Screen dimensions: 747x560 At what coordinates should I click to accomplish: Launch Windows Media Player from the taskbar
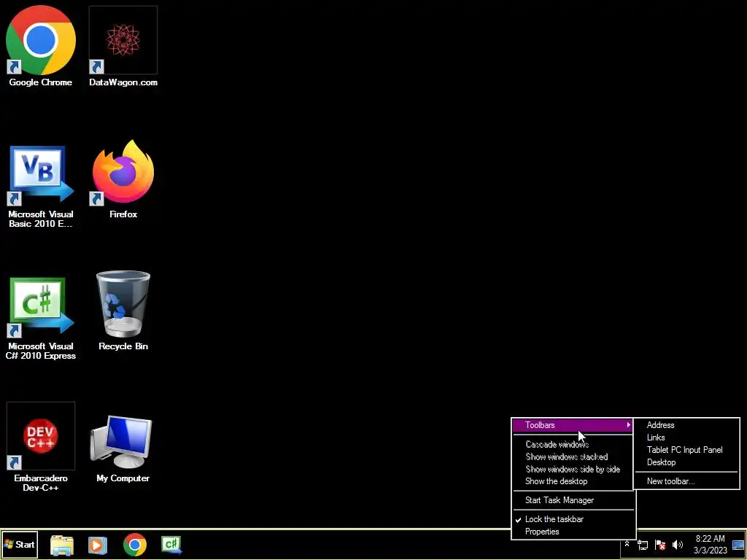click(x=98, y=545)
